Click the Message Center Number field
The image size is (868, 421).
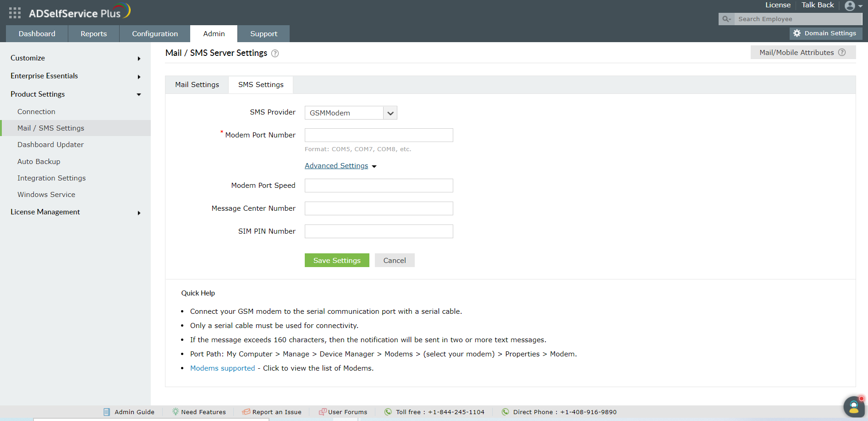pos(379,208)
